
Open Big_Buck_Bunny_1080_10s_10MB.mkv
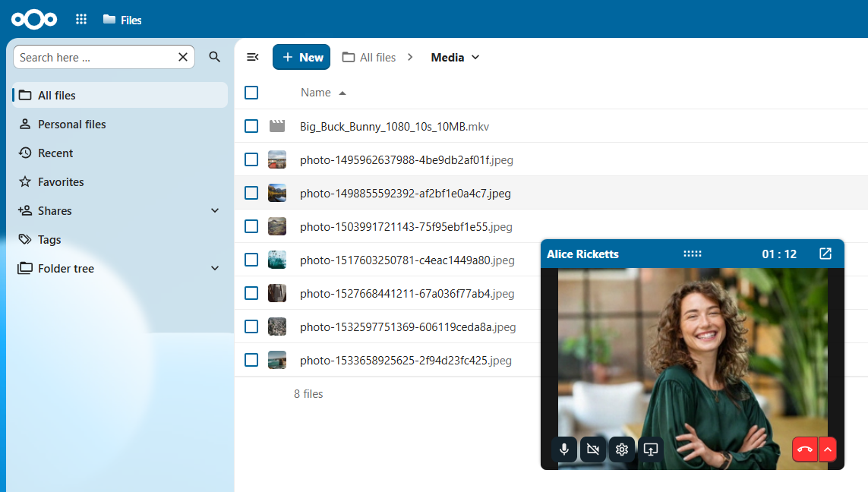394,127
